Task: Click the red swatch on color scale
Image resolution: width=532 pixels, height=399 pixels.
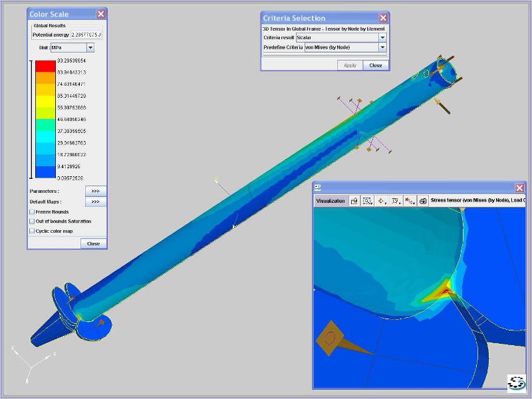Action: click(x=45, y=66)
